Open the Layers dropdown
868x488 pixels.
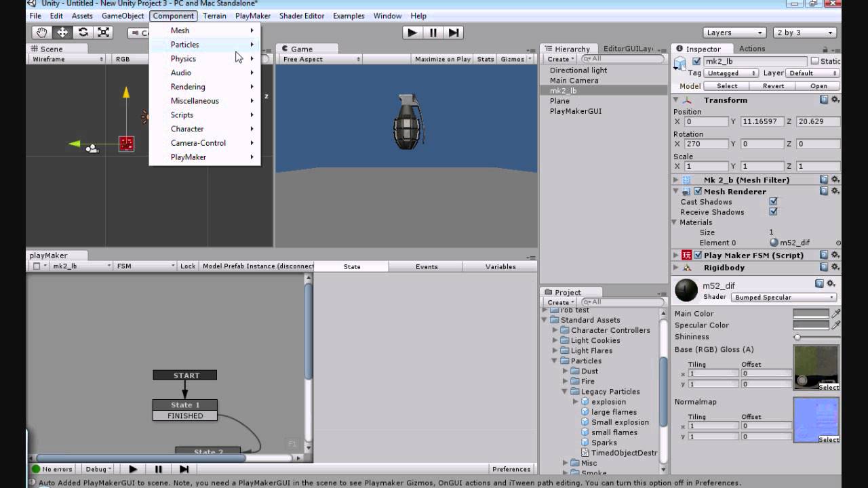click(734, 33)
